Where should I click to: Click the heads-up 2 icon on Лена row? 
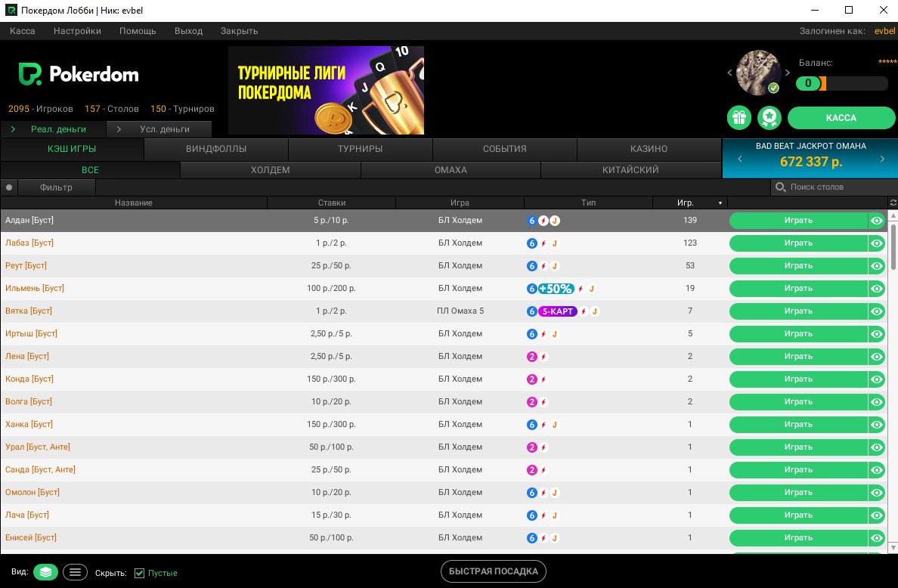pos(531,357)
